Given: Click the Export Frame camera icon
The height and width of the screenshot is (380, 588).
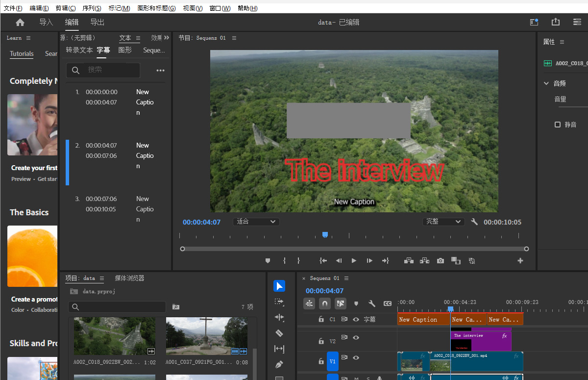Looking at the screenshot, I should pyautogui.click(x=441, y=261).
